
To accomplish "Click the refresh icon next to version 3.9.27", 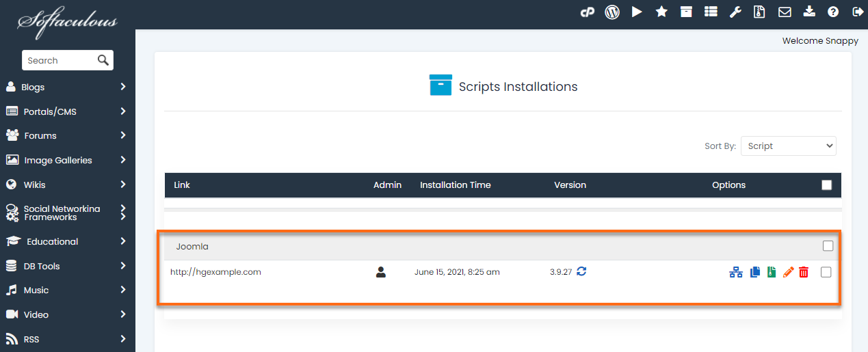I will pyautogui.click(x=581, y=271).
